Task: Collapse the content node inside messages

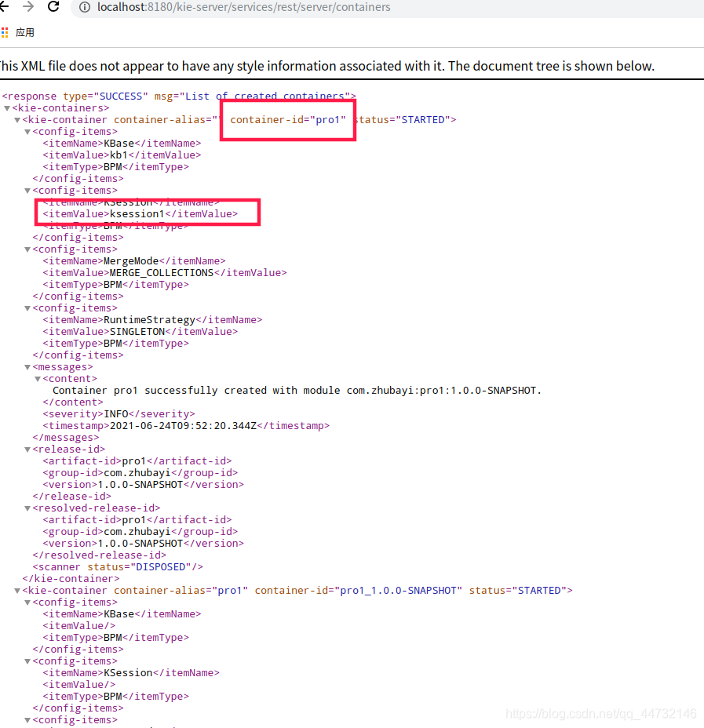Action: tap(37, 378)
